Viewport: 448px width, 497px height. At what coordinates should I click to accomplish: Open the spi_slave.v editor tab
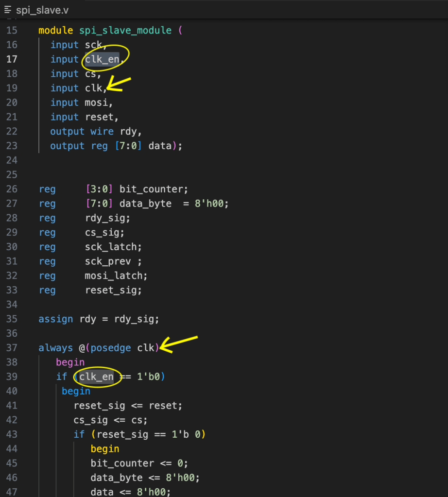pos(41,10)
